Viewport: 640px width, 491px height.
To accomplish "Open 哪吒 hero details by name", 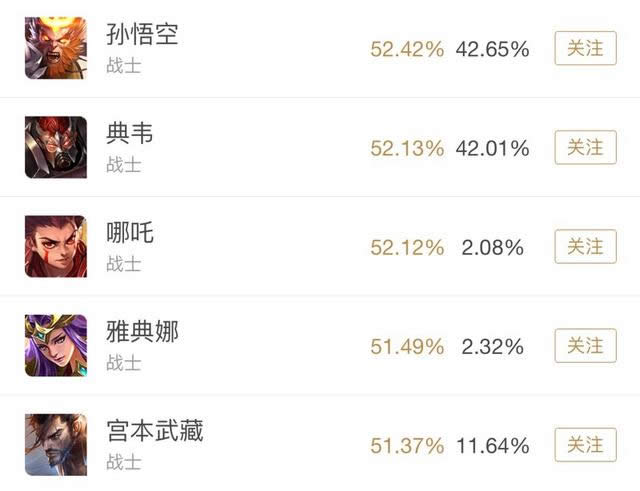I will [x=129, y=232].
